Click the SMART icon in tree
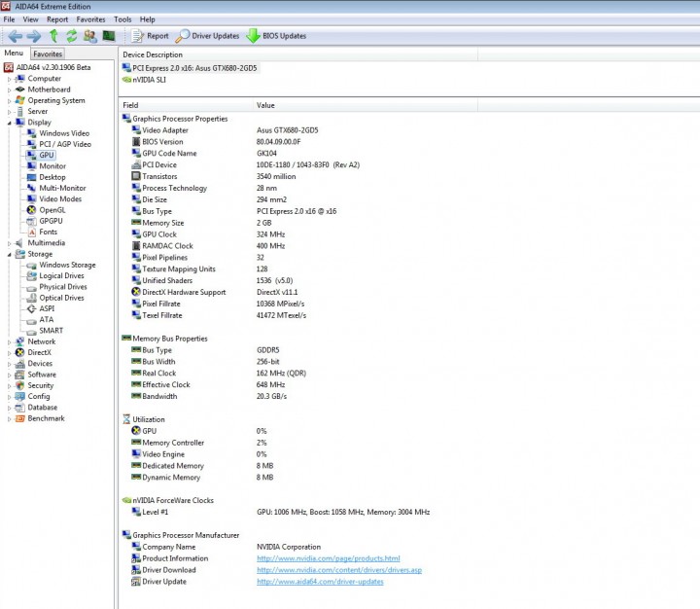 coord(31,331)
